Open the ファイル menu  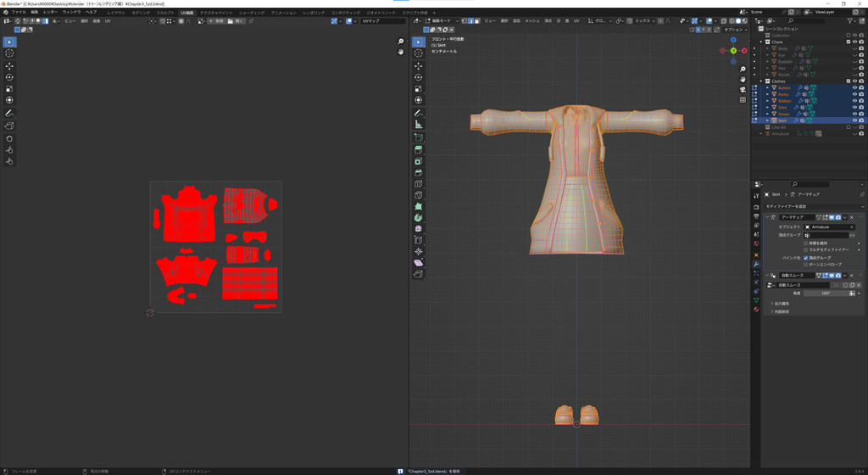[x=19, y=12]
